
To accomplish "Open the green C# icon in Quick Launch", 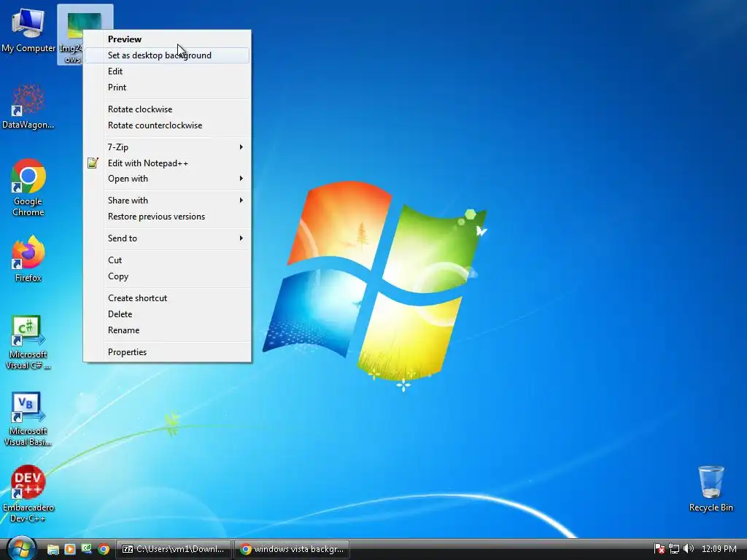I will [86, 549].
